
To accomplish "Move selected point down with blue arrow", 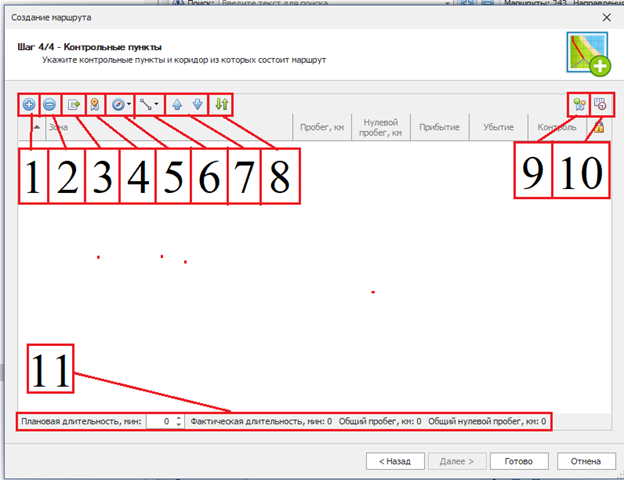I will tap(197, 103).
